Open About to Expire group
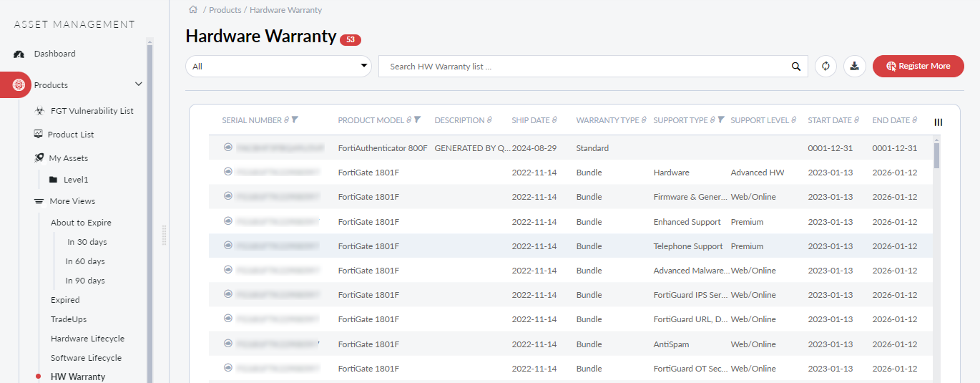The width and height of the screenshot is (980, 383). coord(81,223)
